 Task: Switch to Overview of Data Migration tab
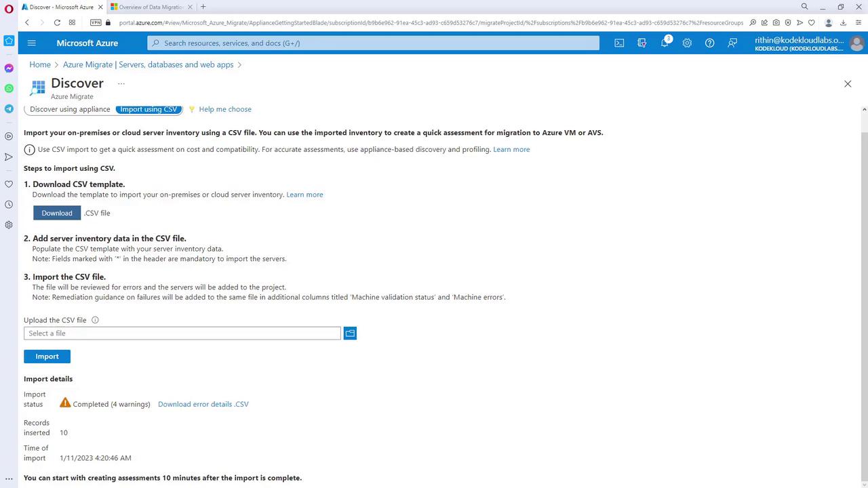pyautogui.click(x=148, y=7)
